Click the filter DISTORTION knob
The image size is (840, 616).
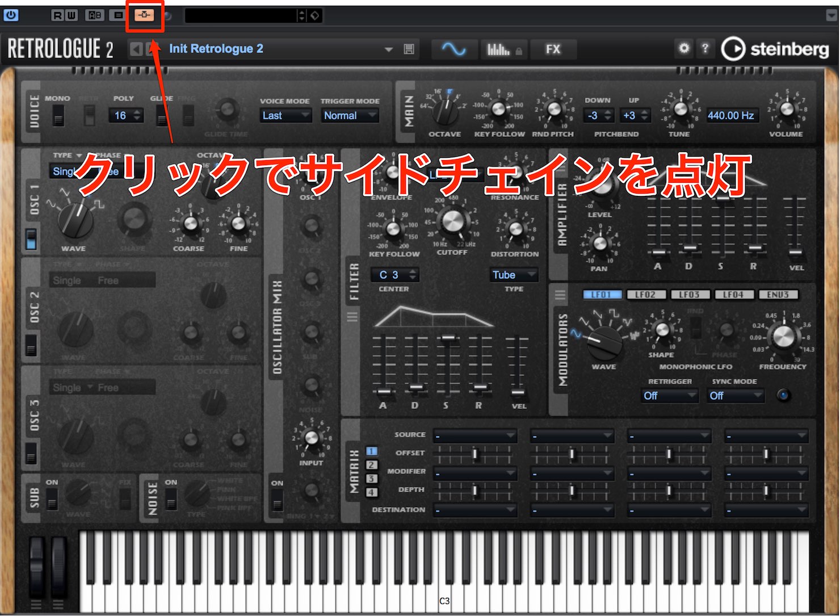tap(515, 229)
